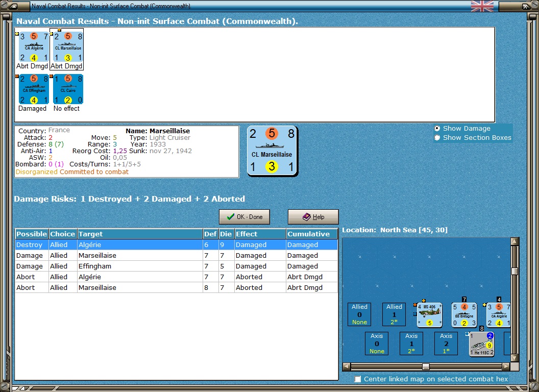Click the Committed to combat status text
The width and height of the screenshot is (539, 392).
(94, 172)
